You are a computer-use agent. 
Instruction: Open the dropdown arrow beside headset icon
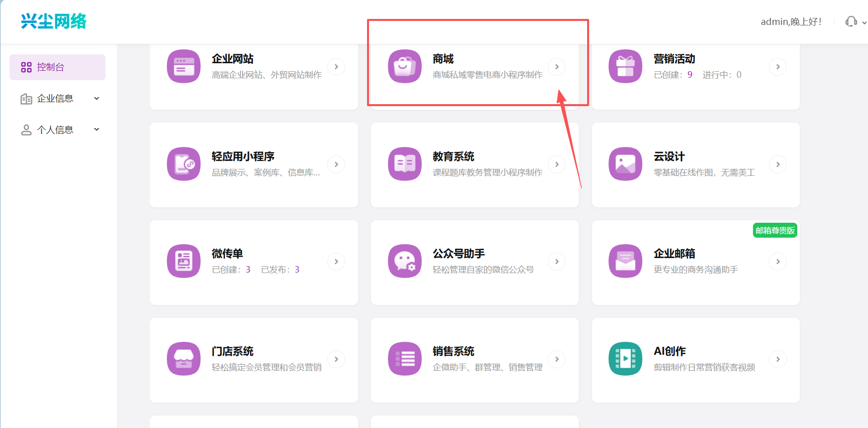tap(865, 22)
